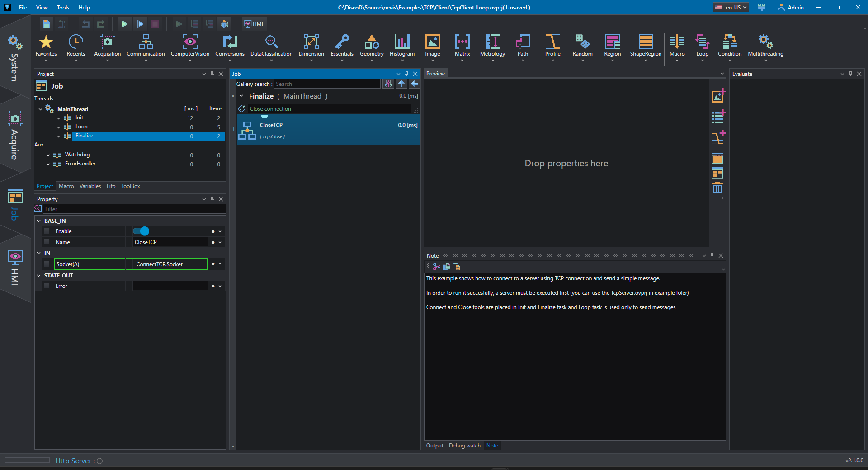
Task: Open the ComputerVision tools
Action: (190, 46)
